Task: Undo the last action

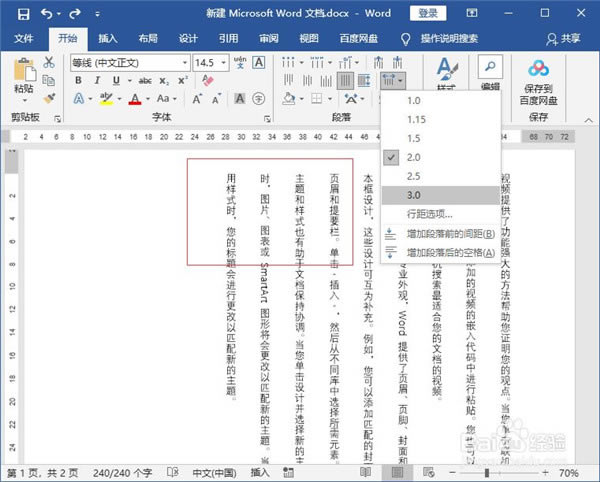Action: [x=46, y=14]
